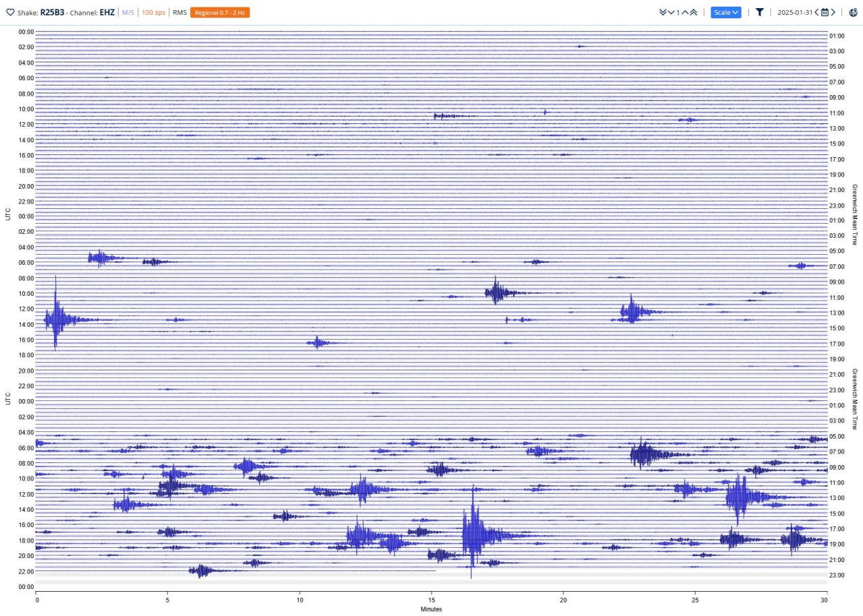
Task: Click the large event near minute 16.5
Action: tap(475, 534)
